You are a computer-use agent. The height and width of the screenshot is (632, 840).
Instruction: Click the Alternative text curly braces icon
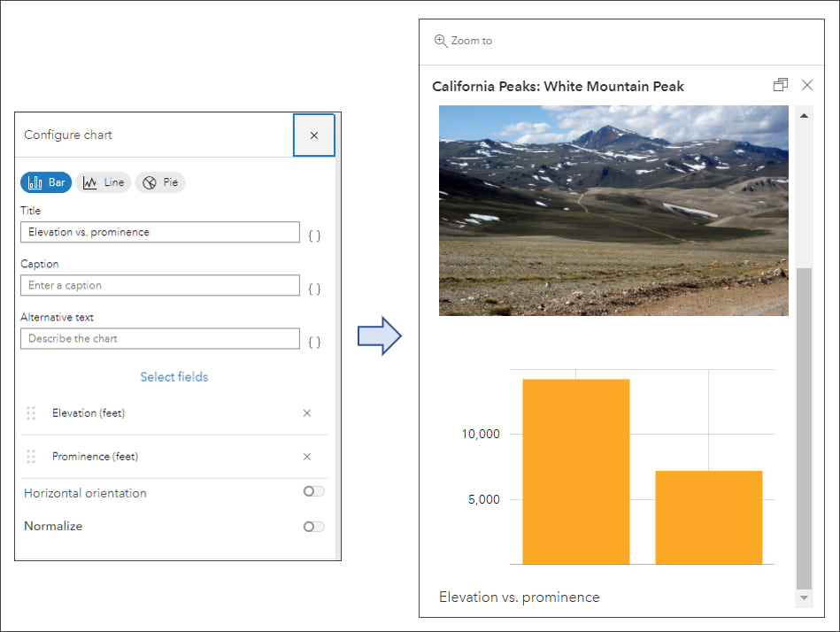tap(314, 342)
